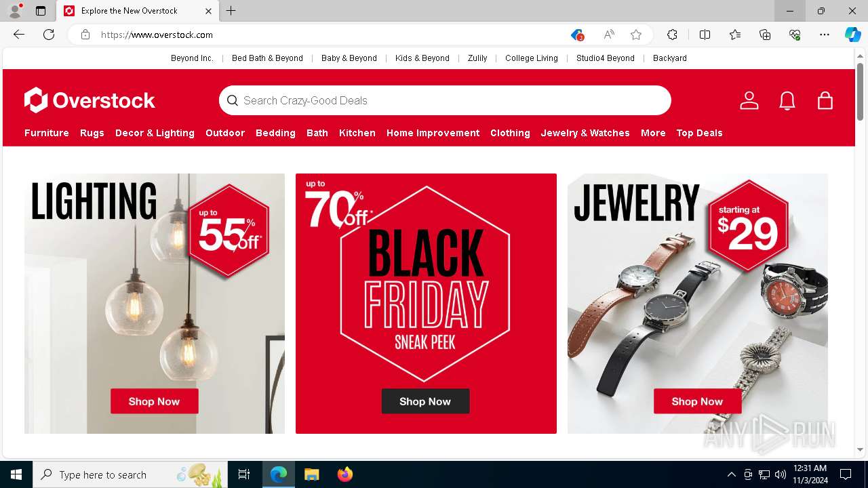Screen dimensions: 868x488
Task: Click Shop Now on the Lighting banner
Action: pyautogui.click(x=155, y=401)
